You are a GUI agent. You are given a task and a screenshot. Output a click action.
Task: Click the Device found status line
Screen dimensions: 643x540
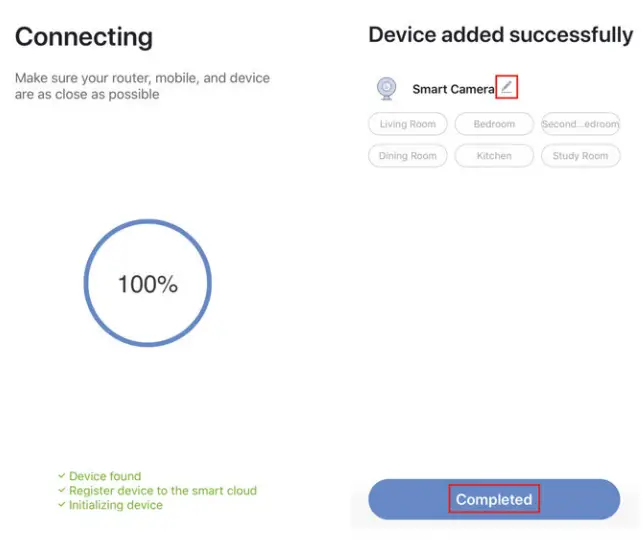point(105,476)
